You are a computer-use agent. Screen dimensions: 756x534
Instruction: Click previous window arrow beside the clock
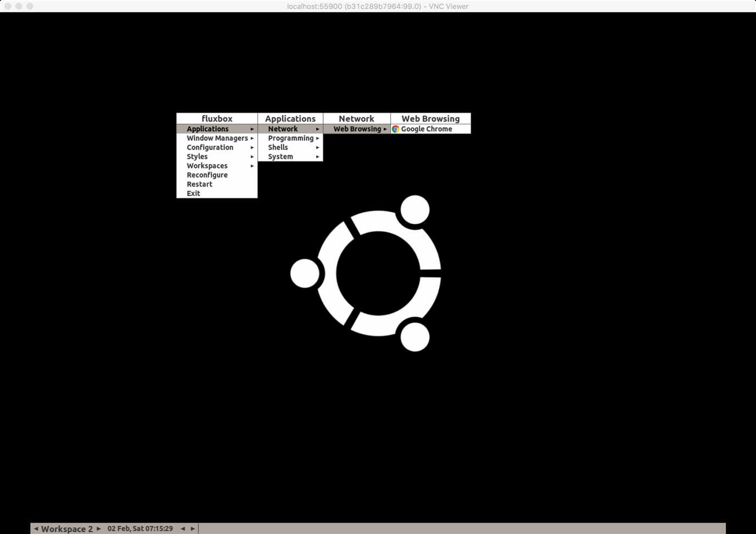tap(183, 529)
